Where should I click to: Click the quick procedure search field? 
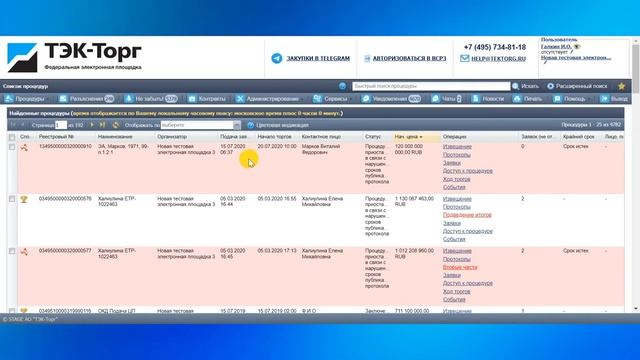point(431,86)
